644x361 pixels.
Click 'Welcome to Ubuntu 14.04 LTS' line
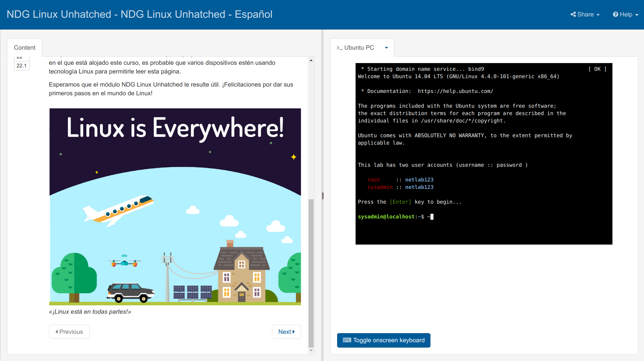[458, 76]
